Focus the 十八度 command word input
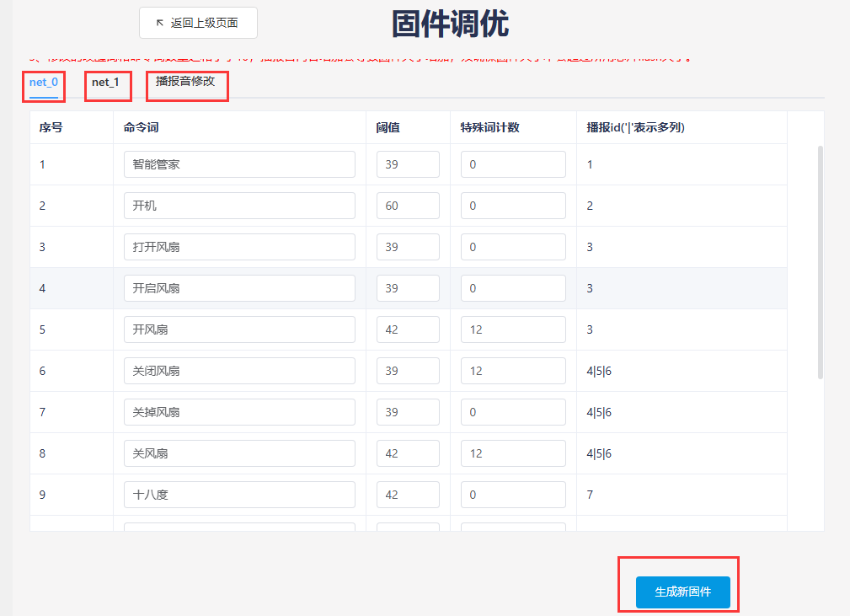 coord(239,495)
